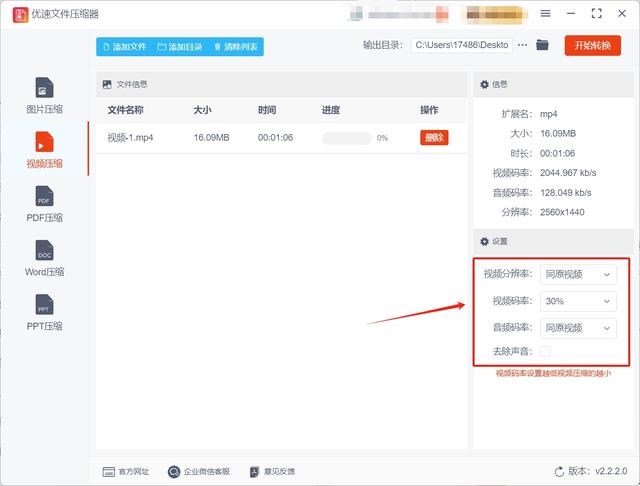Expand the 视频分辨率 dropdown

(578, 274)
